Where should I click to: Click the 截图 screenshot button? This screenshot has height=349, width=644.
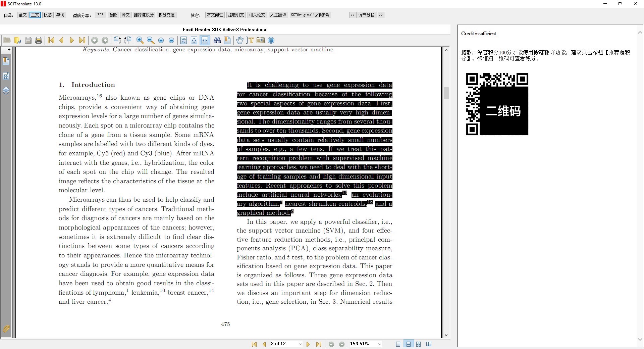[x=113, y=15]
